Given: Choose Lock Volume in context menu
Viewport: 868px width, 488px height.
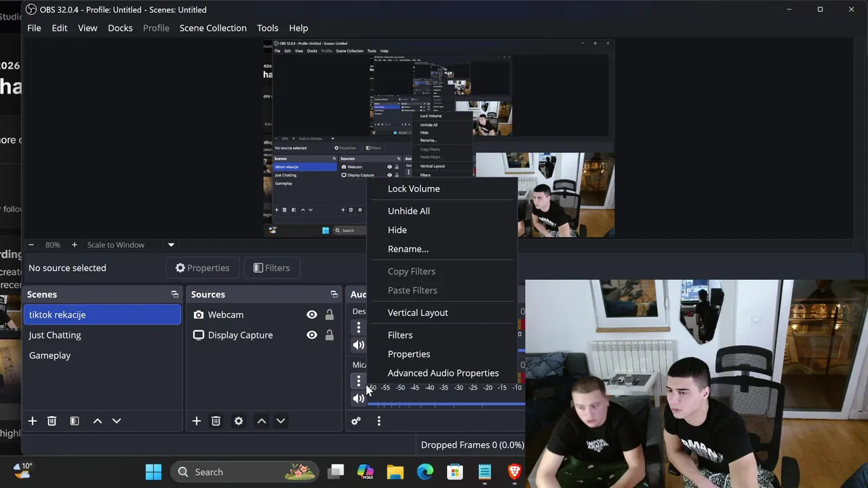Looking at the screenshot, I should coord(442,188).
